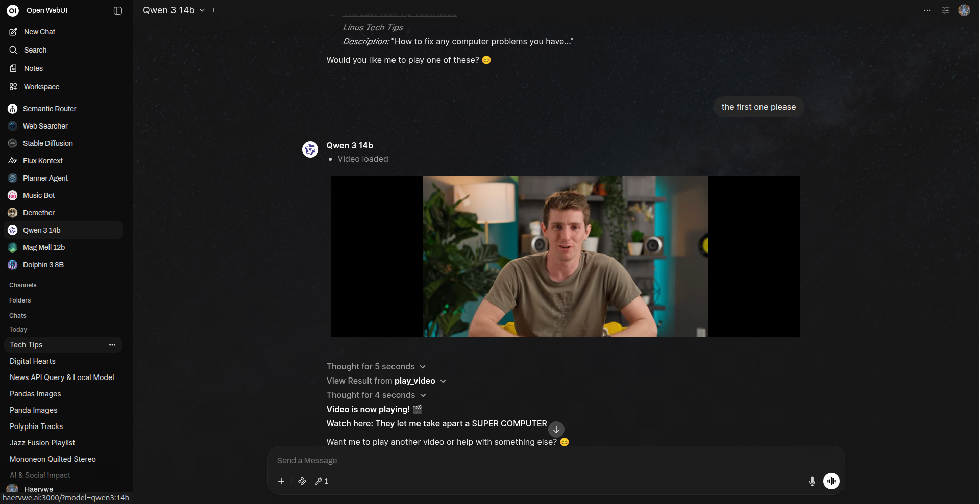The width and height of the screenshot is (980, 504).
Task: Click the New Chat pencil icon
Action: [13, 32]
